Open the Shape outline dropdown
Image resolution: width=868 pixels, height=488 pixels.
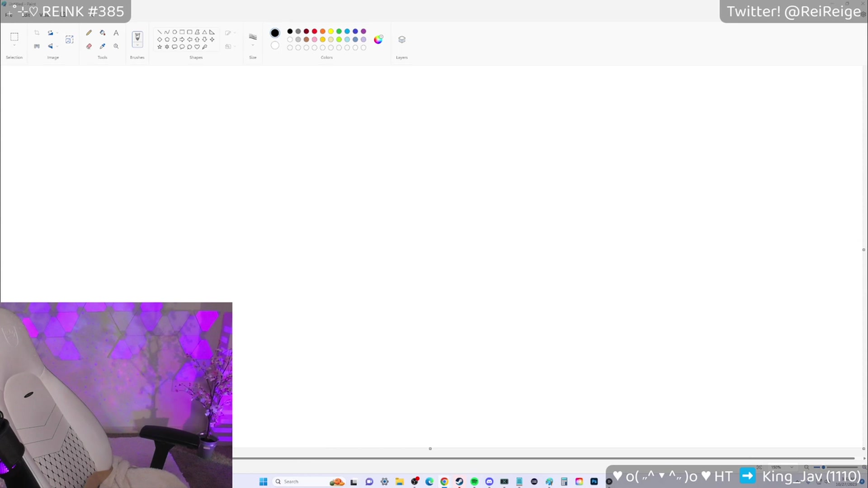pos(230,33)
